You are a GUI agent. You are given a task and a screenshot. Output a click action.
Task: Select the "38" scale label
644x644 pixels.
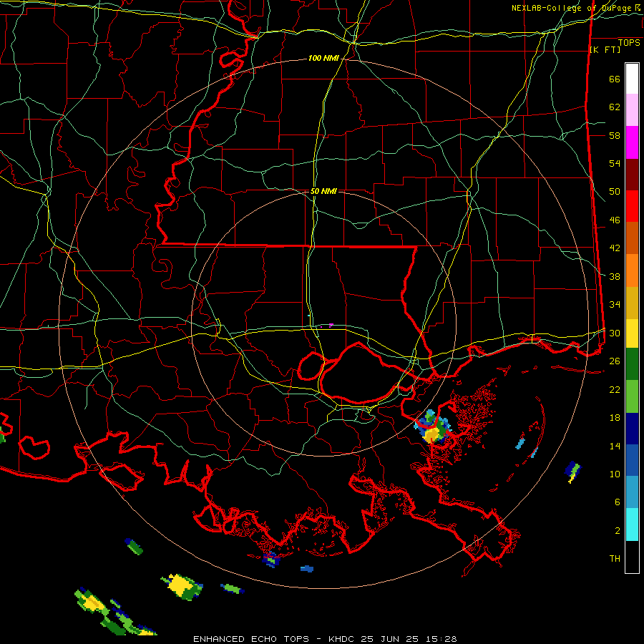click(615, 277)
